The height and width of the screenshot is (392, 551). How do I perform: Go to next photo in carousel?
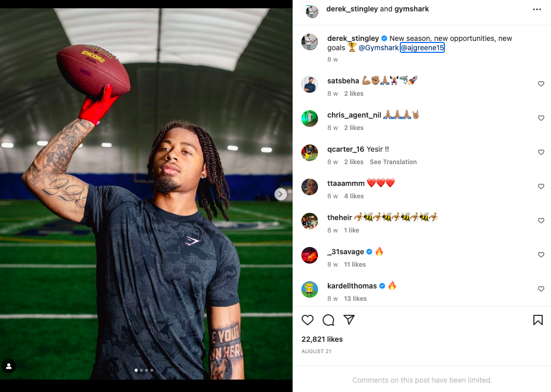281,194
